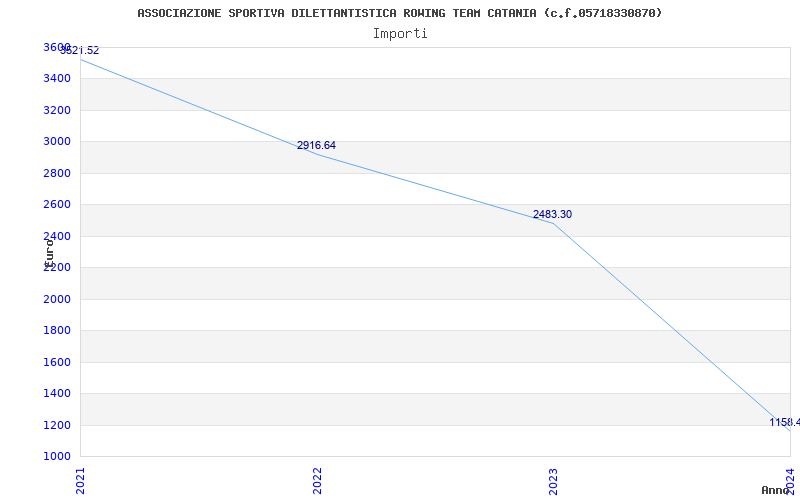Click the 1400 y-axis tick label

pos(57,393)
